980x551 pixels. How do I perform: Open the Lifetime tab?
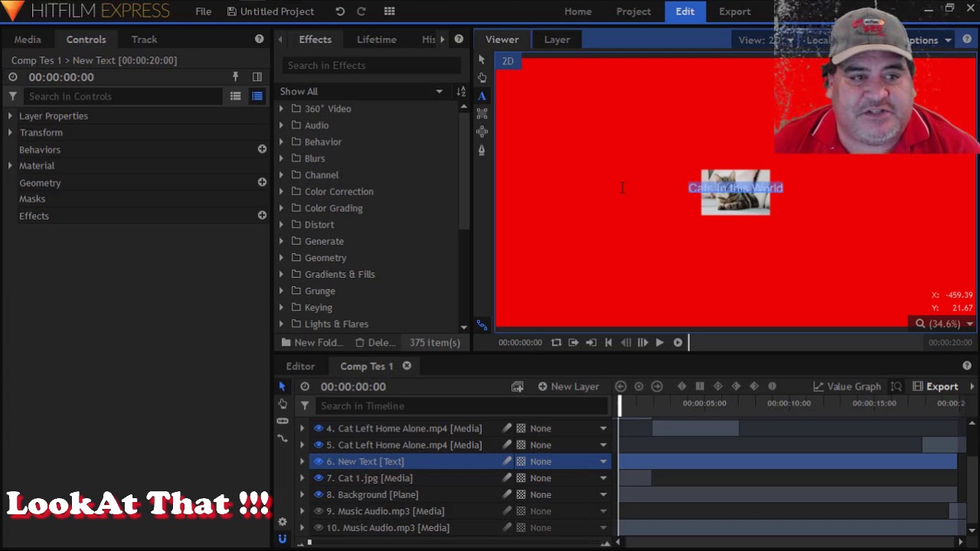[377, 39]
